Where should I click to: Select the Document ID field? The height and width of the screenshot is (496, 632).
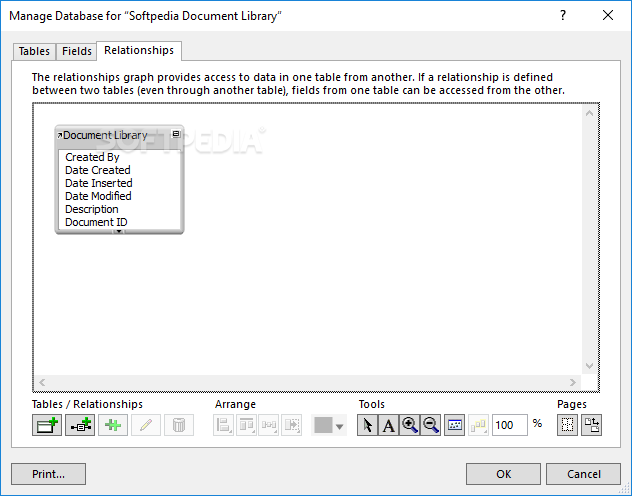coord(96,222)
